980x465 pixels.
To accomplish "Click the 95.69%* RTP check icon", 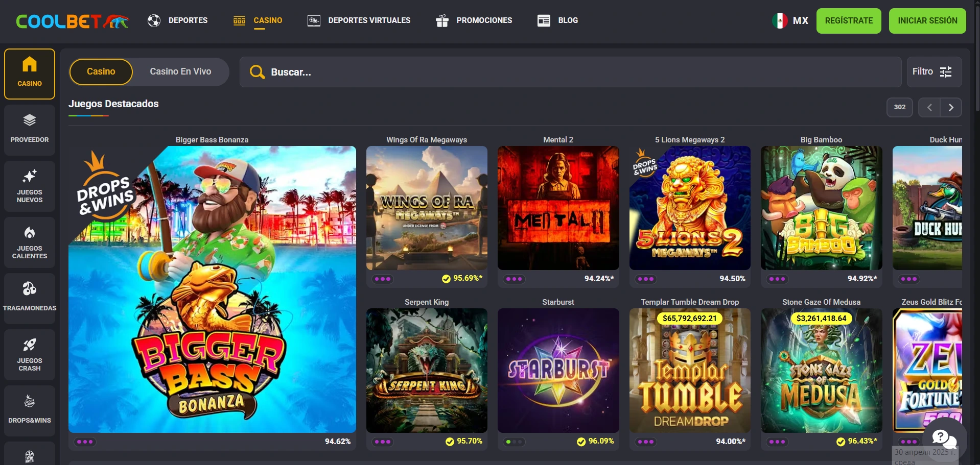I will point(446,279).
